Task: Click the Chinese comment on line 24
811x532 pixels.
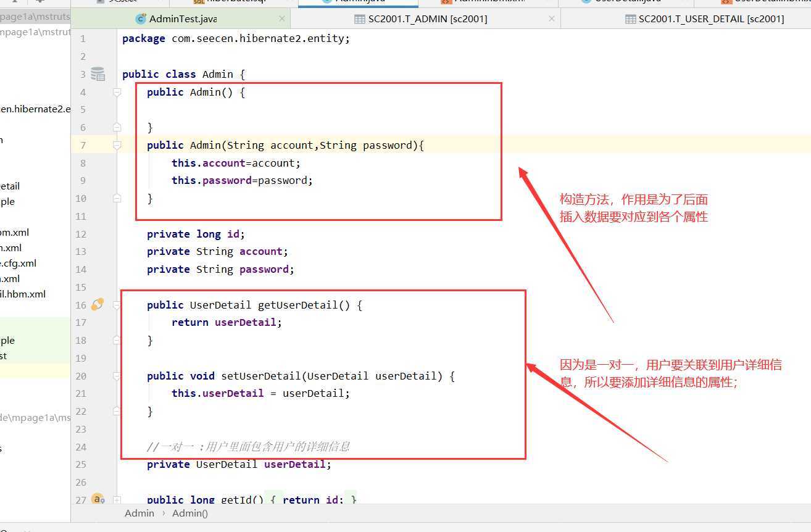Action: tap(248, 446)
